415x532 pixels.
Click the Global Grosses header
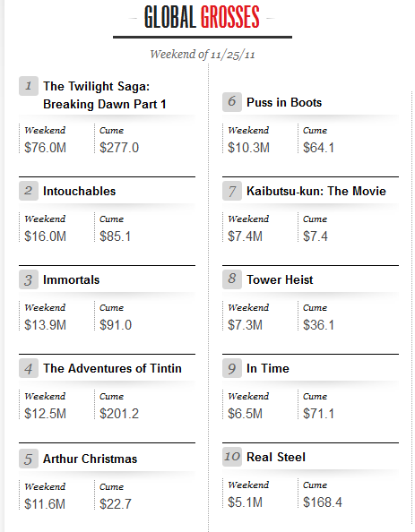[202, 17]
